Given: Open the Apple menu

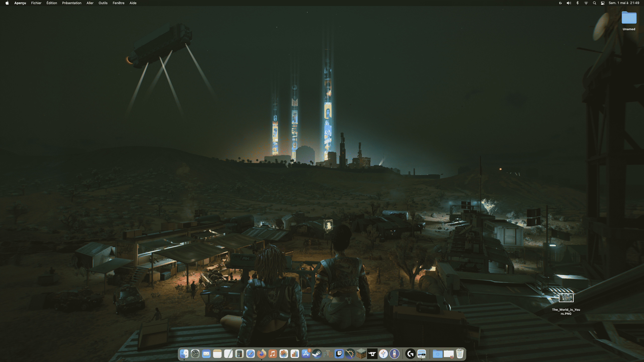Looking at the screenshot, I should (7, 3).
